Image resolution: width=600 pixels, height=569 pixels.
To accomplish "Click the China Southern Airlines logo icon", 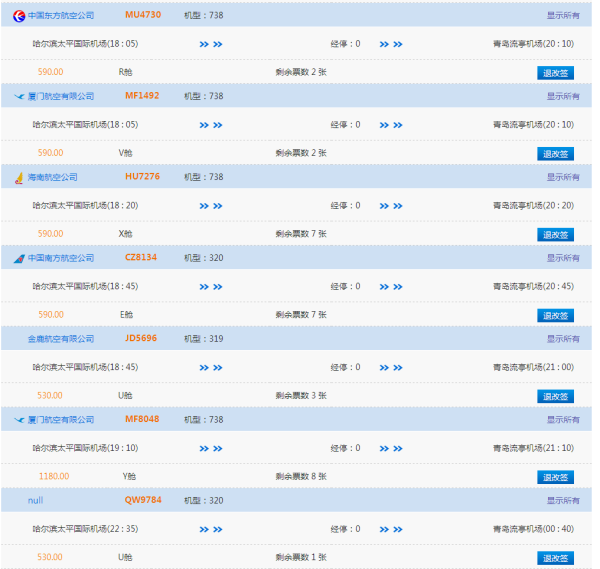I will (x=19, y=259).
